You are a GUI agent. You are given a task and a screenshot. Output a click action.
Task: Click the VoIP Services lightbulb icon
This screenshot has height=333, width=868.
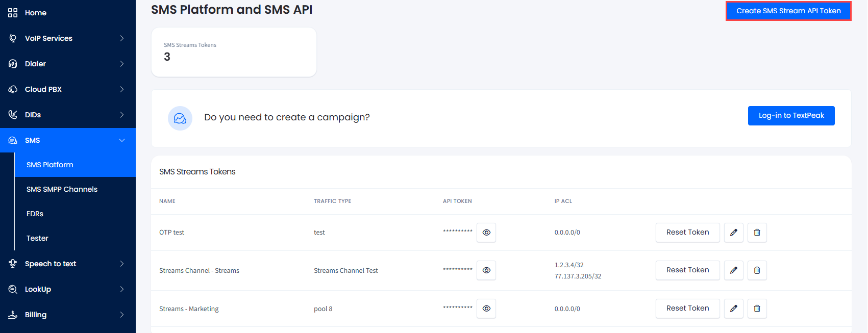tap(13, 38)
